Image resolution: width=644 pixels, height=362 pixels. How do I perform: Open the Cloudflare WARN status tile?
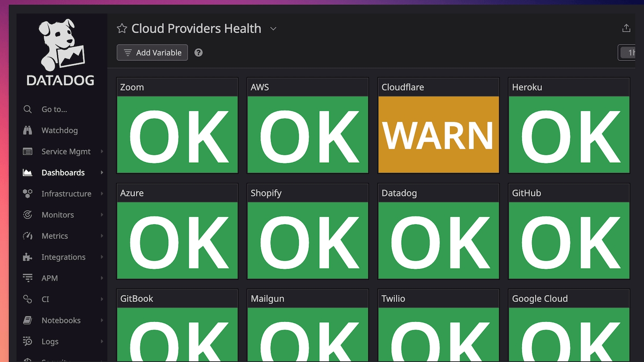pyautogui.click(x=438, y=135)
